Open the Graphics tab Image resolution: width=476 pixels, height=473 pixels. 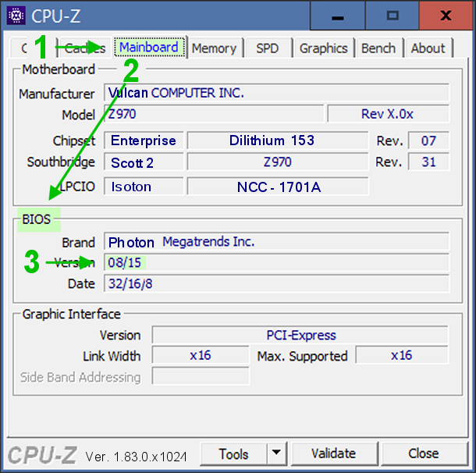tap(324, 48)
